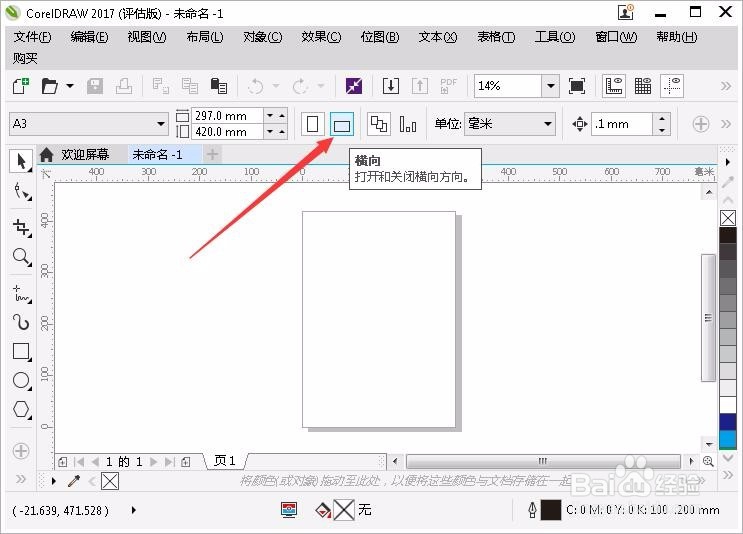Click the Cut icon in standard toolbar
The width and height of the screenshot is (743, 534).
(x=161, y=86)
